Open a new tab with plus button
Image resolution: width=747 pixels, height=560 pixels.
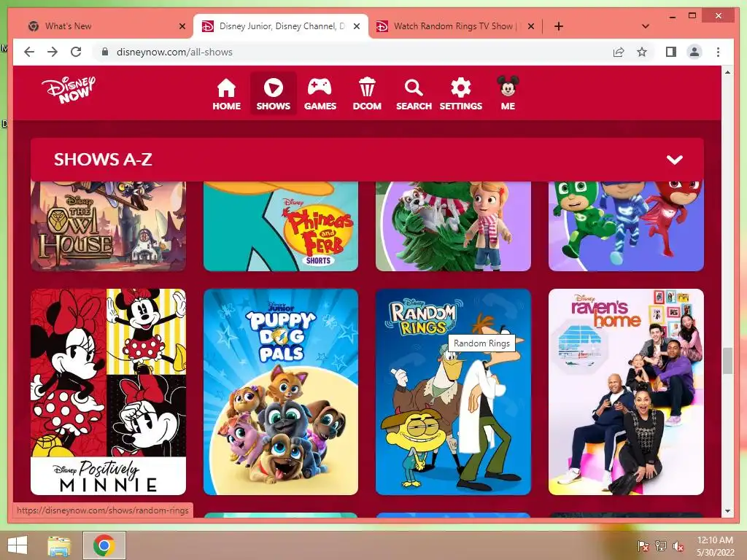pyautogui.click(x=559, y=26)
